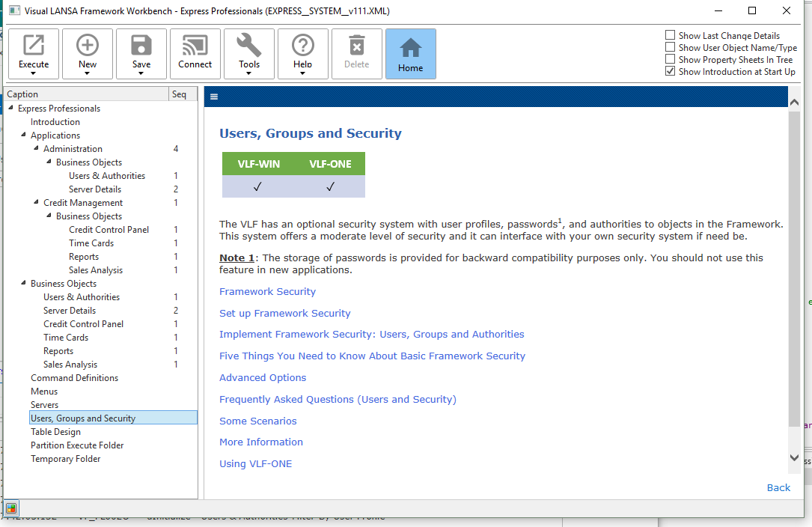Open the hamburger menu in blue header

click(214, 97)
